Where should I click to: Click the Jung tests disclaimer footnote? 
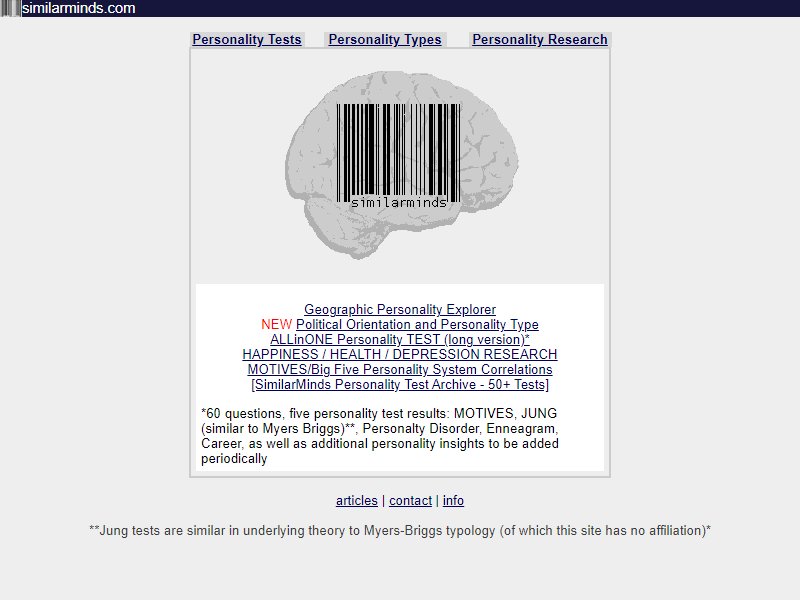(x=400, y=531)
